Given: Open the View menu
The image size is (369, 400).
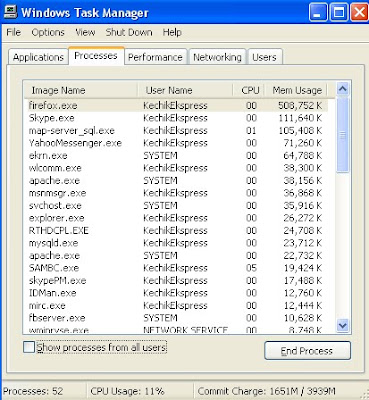Looking at the screenshot, I should point(85,32).
